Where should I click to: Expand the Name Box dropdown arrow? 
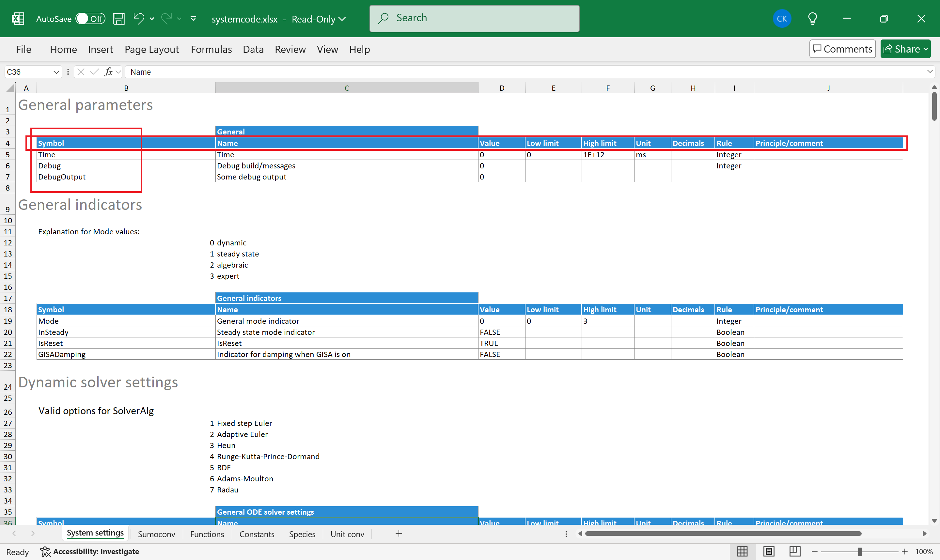(x=56, y=72)
